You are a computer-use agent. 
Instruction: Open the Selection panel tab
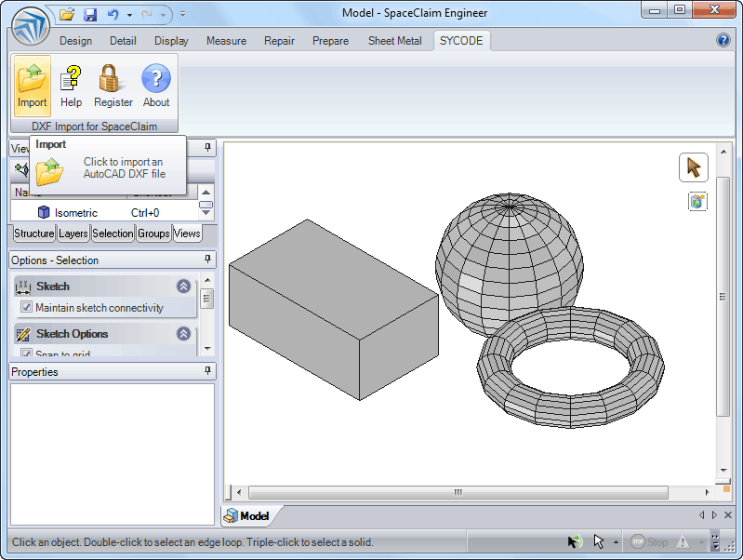113,233
